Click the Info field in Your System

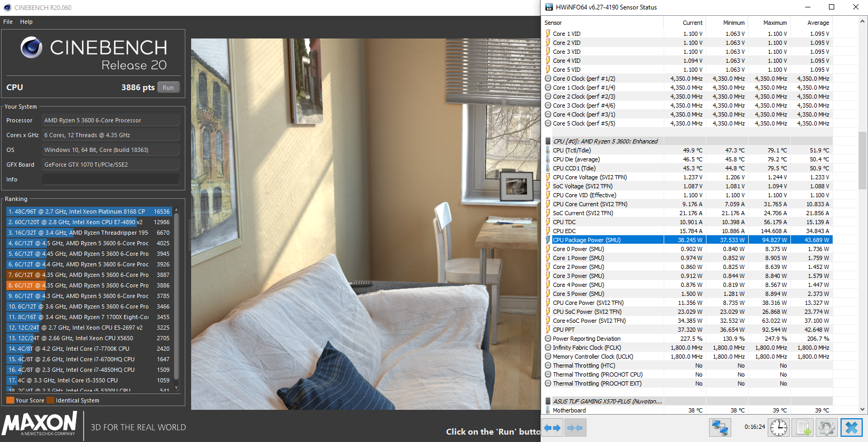click(x=111, y=179)
